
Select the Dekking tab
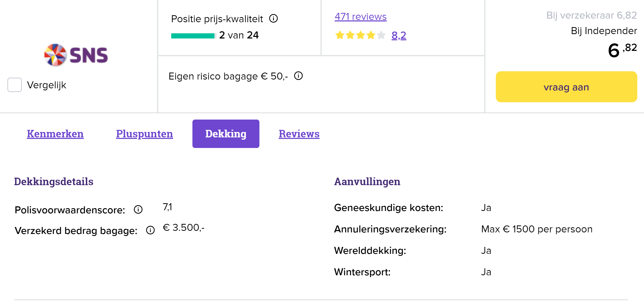(x=226, y=134)
